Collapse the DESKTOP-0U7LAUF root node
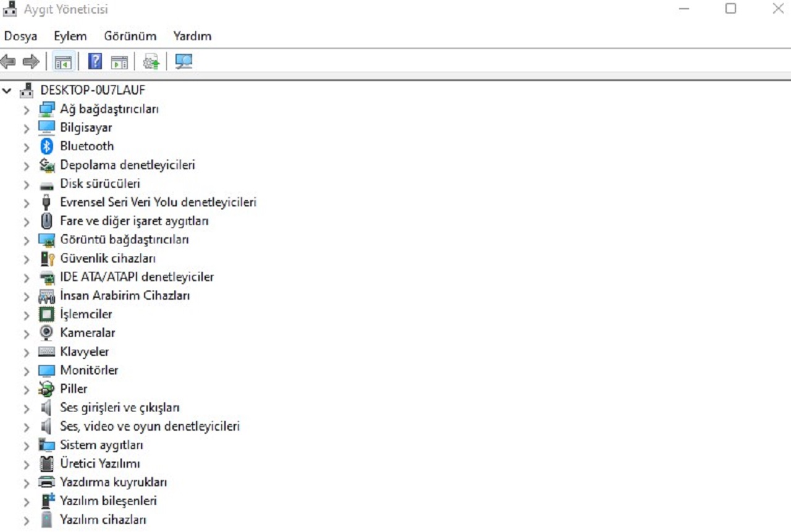 tap(7, 91)
